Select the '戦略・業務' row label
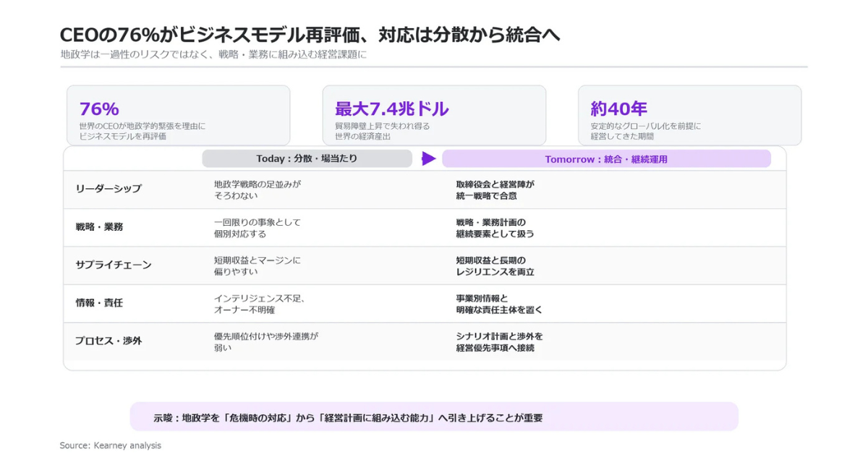Image resolution: width=868 pixels, height=456 pixels. (x=99, y=227)
